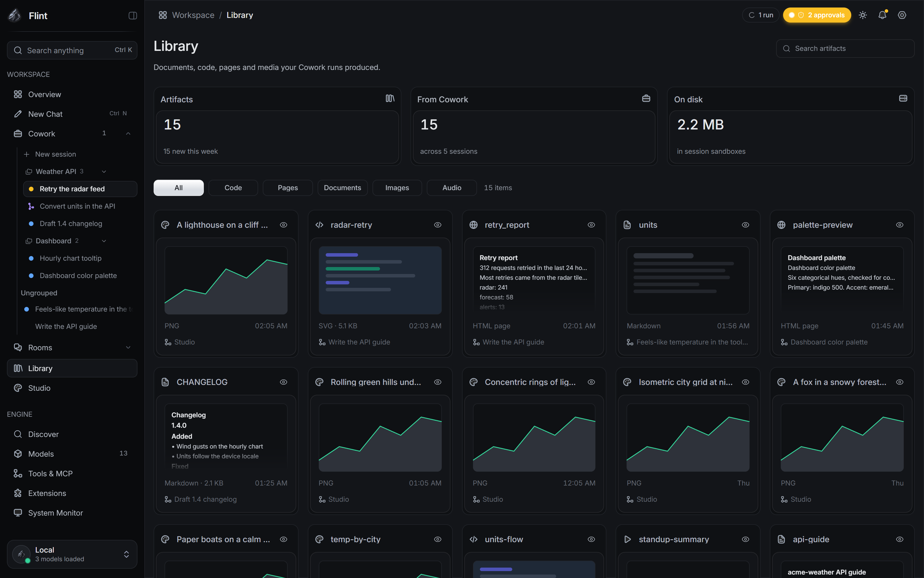Open Draft 1.4 changelog session

80,224
